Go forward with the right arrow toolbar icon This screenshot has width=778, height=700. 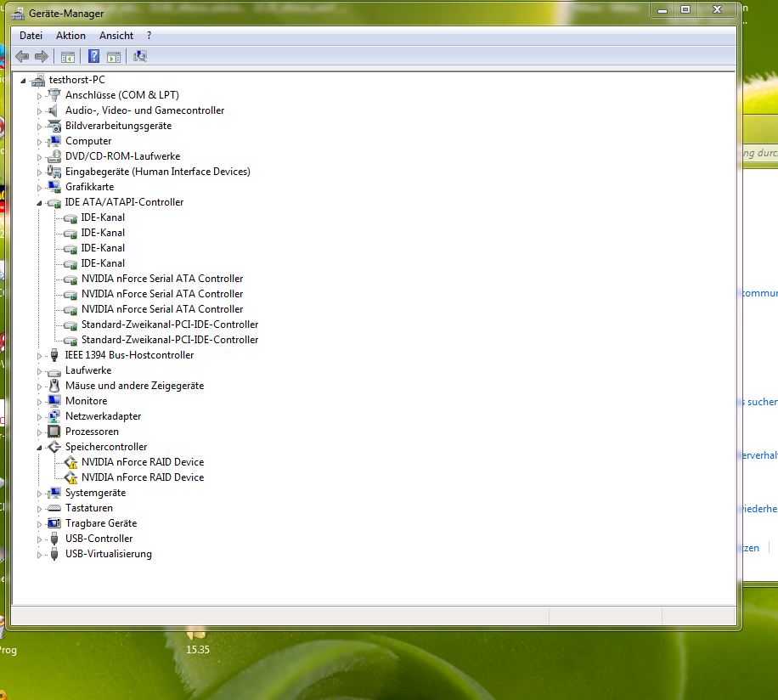pos(42,57)
